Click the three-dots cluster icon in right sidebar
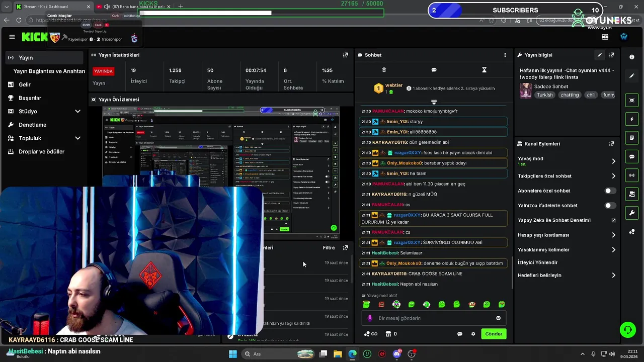 pos(632,232)
